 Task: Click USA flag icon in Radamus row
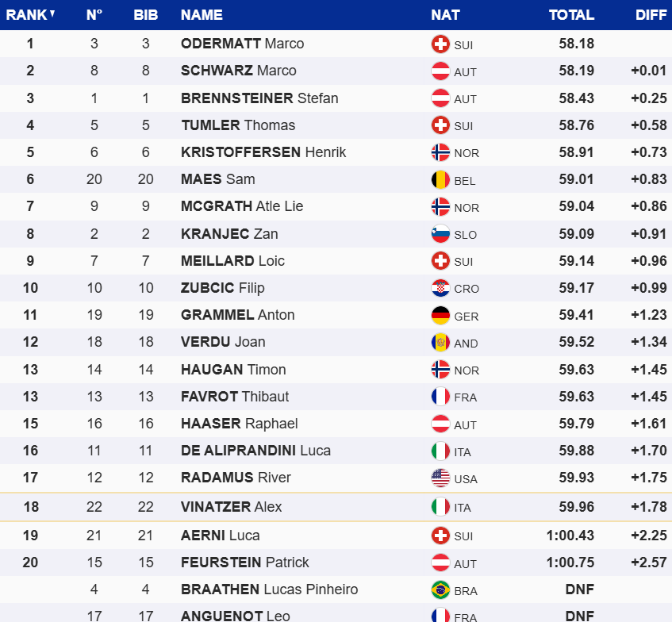[x=440, y=478]
